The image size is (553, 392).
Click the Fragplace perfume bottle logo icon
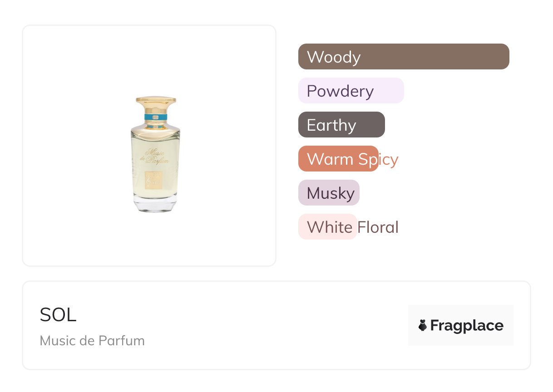tap(423, 325)
